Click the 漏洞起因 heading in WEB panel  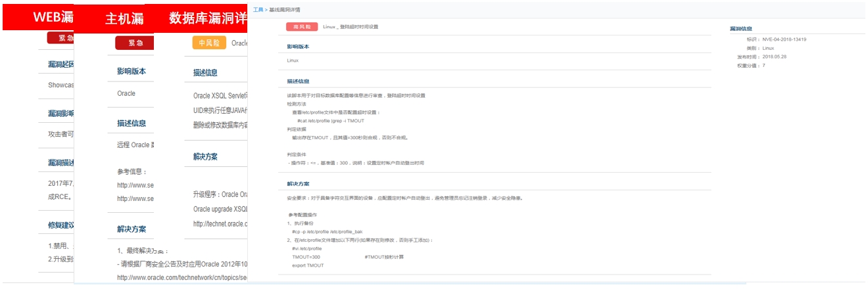60,64
